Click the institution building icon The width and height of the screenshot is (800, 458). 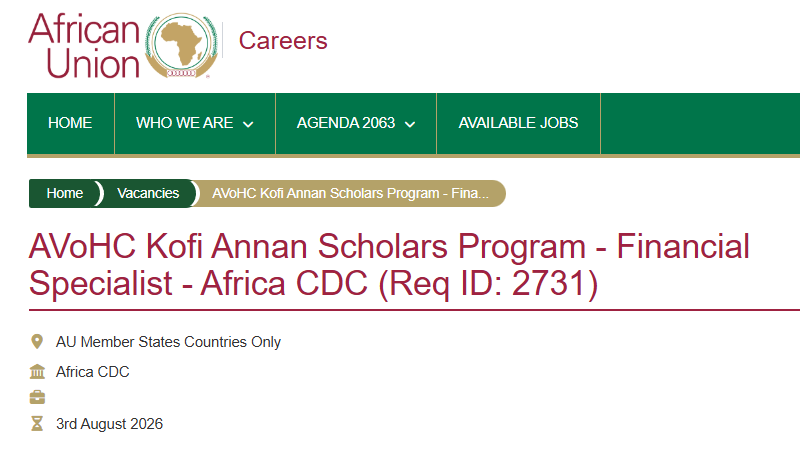click(37, 372)
